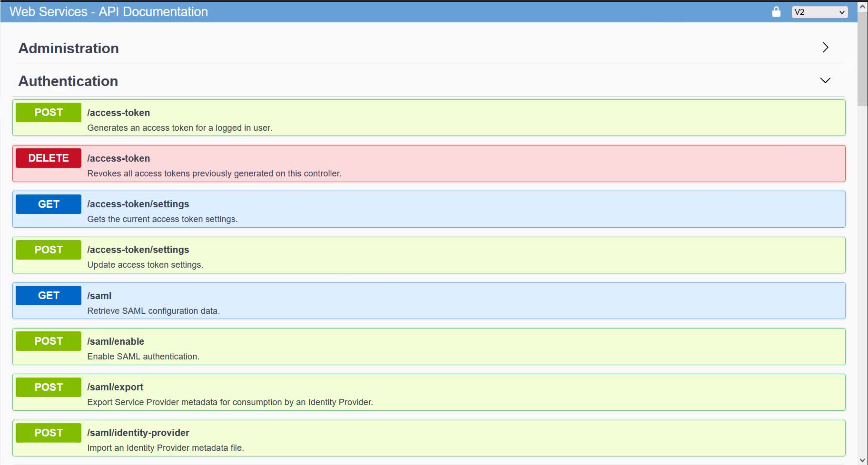Click the scrollbar down arrow
Screen dimensions: 868x465
(x=862, y=460)
